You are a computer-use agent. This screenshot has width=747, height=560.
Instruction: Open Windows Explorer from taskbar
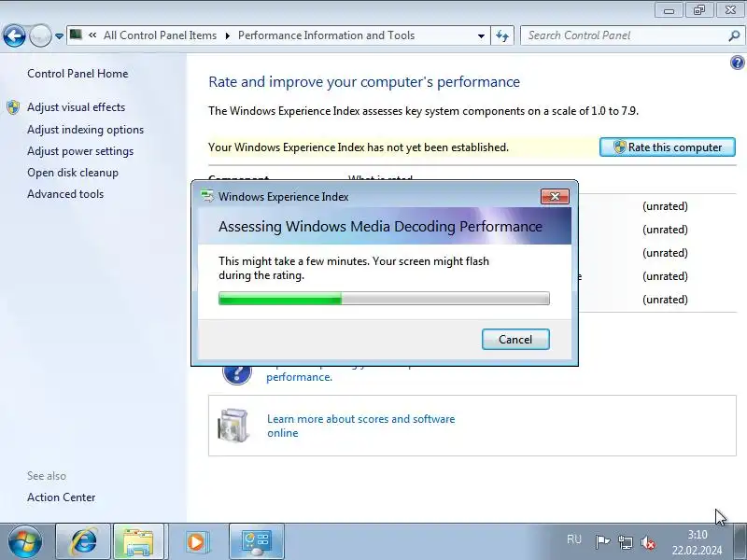pyautogui.click(x=137, y=542)
